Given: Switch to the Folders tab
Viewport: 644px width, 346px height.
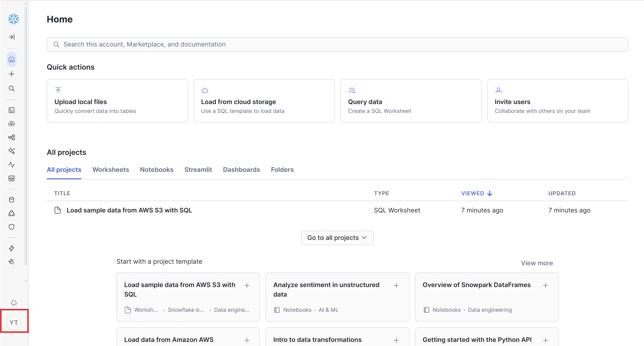Looking at the screenshot, I should [282, 170].
